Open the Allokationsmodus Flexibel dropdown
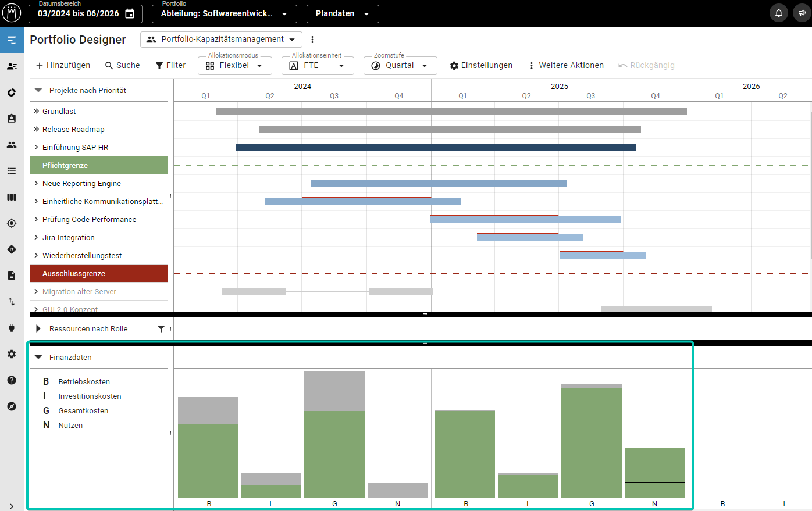This screenshot has height=511, width=812. click(234, 66)
